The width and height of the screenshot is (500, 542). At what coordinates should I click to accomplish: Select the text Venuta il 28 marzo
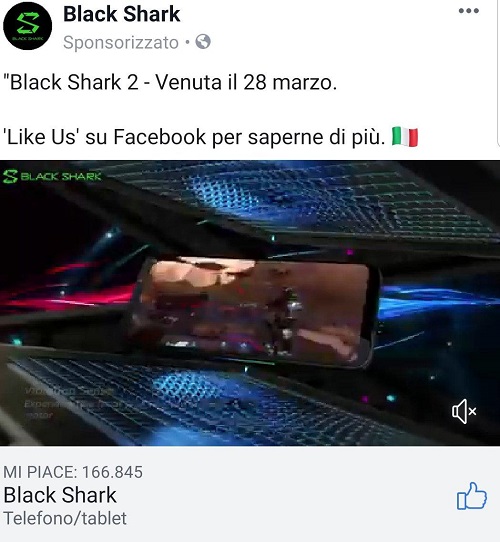tap(246, 83)
